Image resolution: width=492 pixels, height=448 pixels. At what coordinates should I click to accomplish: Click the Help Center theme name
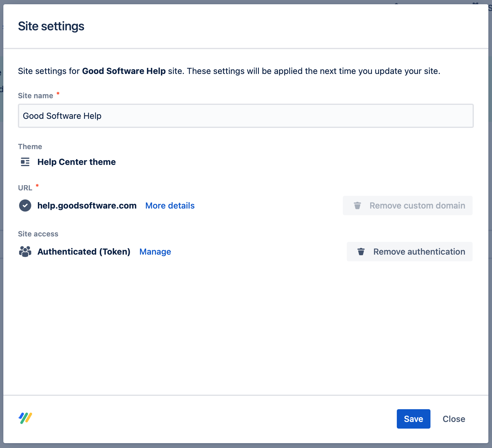76,162
